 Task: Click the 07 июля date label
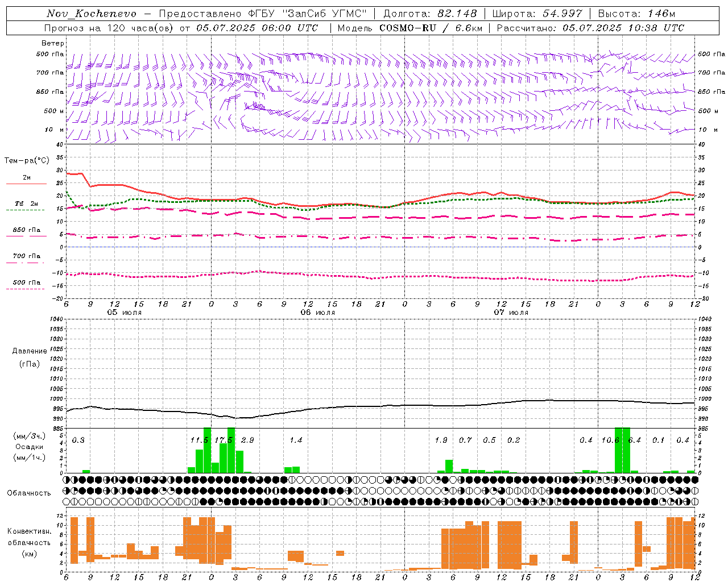click(511, 313)
